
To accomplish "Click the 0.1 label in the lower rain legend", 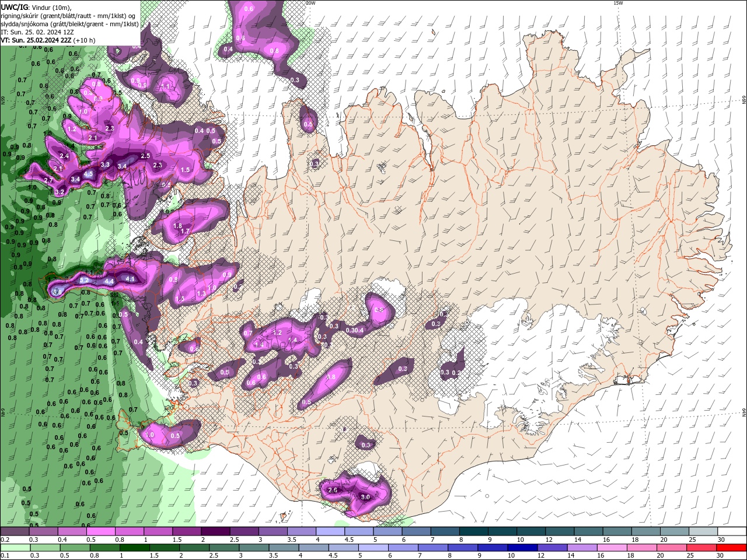I will coord(4,556).
